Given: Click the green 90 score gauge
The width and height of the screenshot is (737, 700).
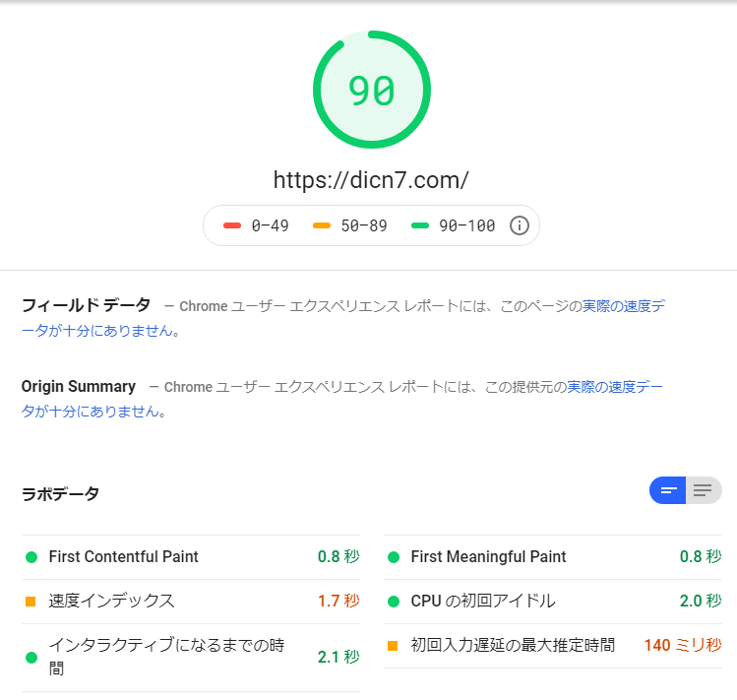Looking at the screenshot, I should tap(371, 91).
